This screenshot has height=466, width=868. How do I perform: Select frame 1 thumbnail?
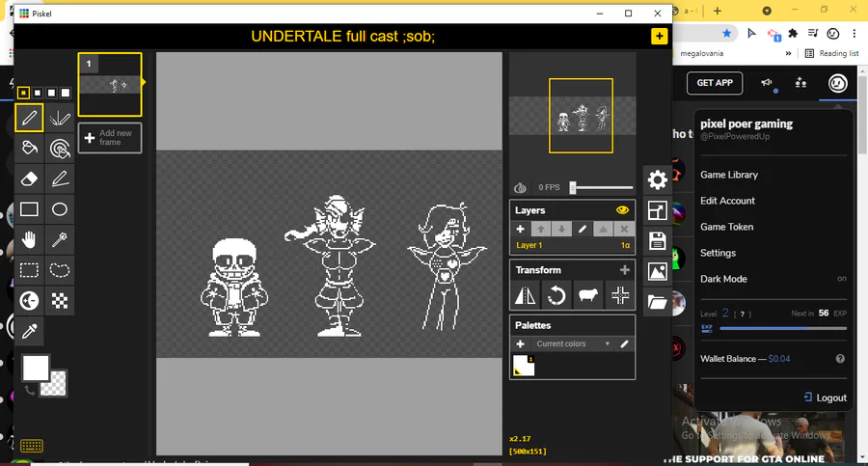[110, 84]
